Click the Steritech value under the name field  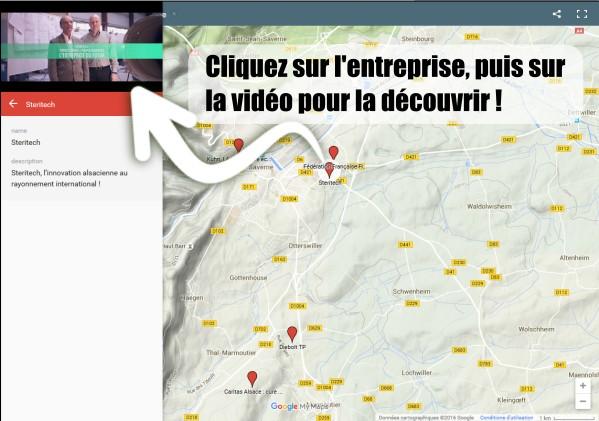tap(26, 142)
